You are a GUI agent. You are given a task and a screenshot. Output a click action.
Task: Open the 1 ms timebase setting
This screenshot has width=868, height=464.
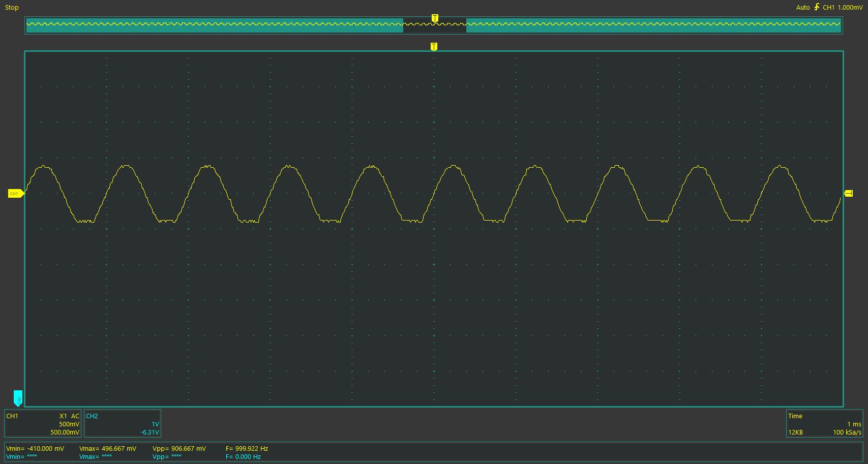tap(854, 424)
